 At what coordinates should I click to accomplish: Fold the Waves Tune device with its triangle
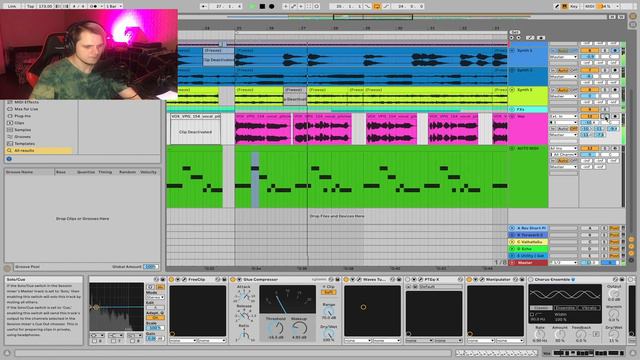point(352,280)
